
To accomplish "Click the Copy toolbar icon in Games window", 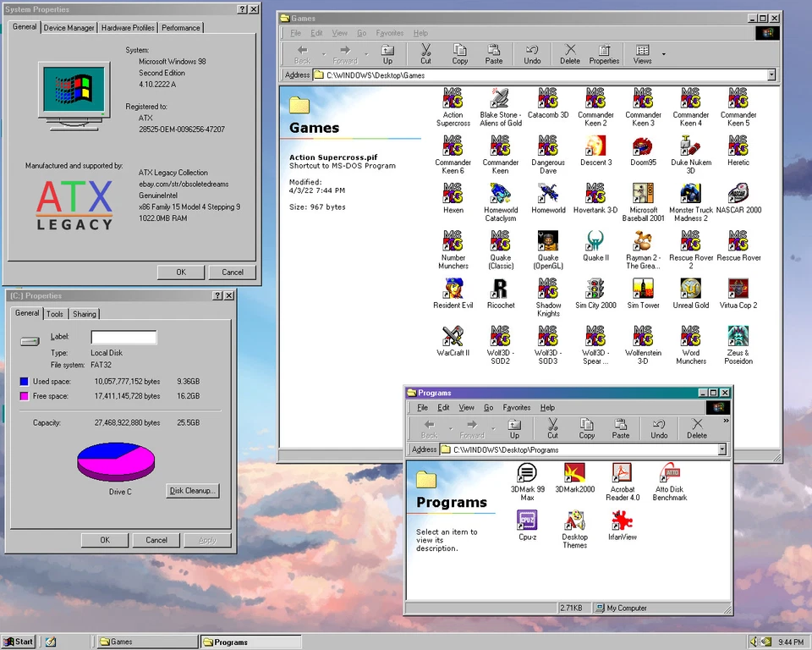I will [459, 52].
